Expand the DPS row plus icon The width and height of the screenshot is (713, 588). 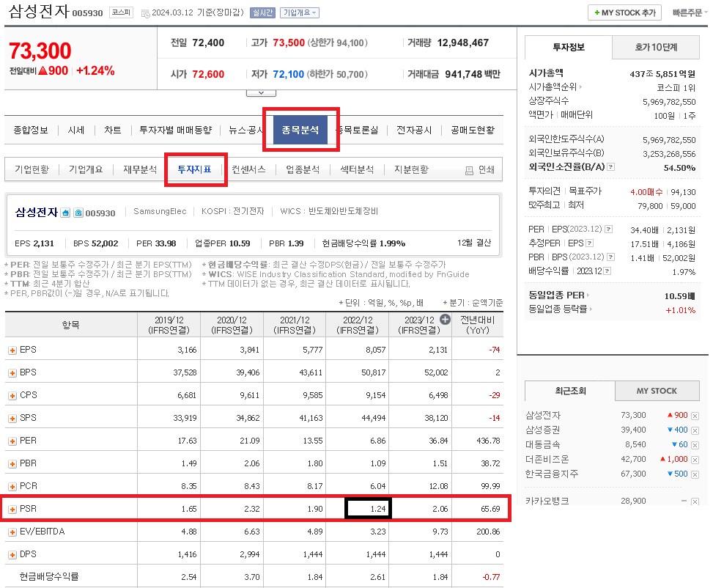(12, 555)
